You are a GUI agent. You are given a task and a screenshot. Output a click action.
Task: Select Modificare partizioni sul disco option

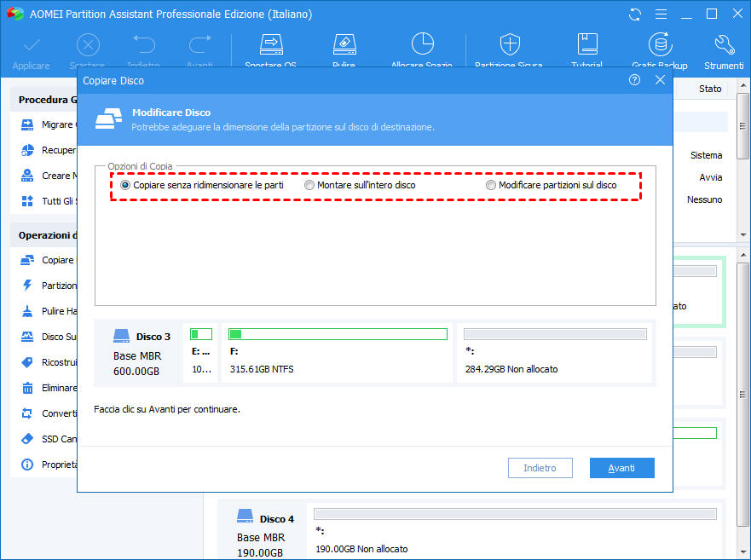[x=552, y=185]
